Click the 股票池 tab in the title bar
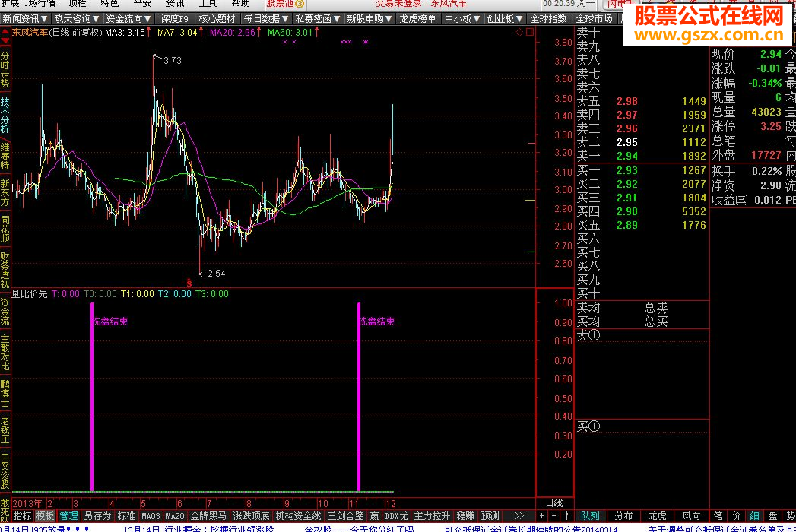The height and width of the screenshot is (532, 796). tap(285, 4)
